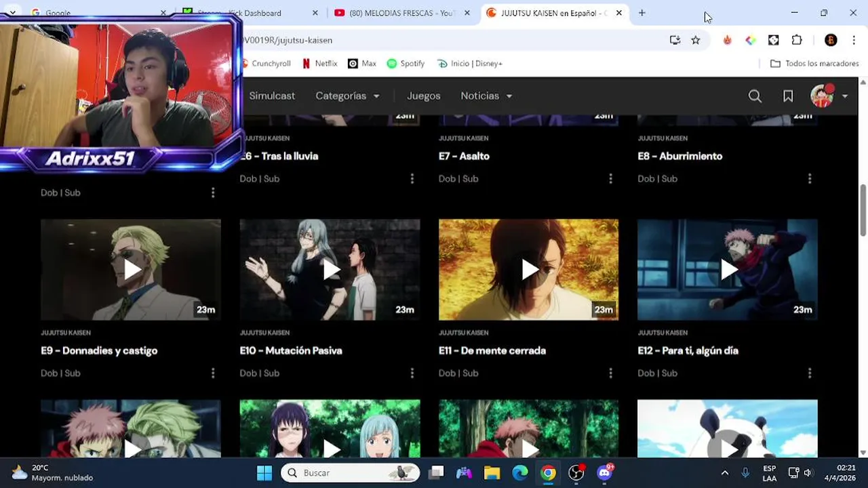This screenshot has width=868, height=488.
Task: Open the watchlist bookmark icon
Action: [788, 96]
